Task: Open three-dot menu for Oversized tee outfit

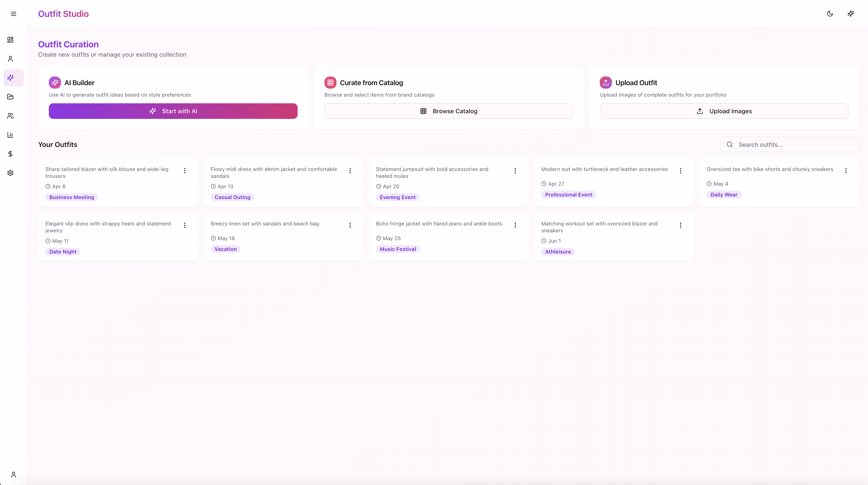Action: 846,171
